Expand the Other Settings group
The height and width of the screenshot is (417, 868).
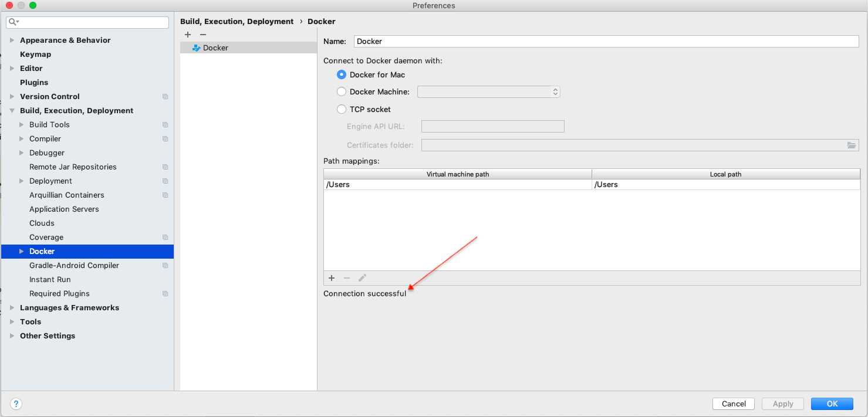pyautogui.click(x=12, y=335)
